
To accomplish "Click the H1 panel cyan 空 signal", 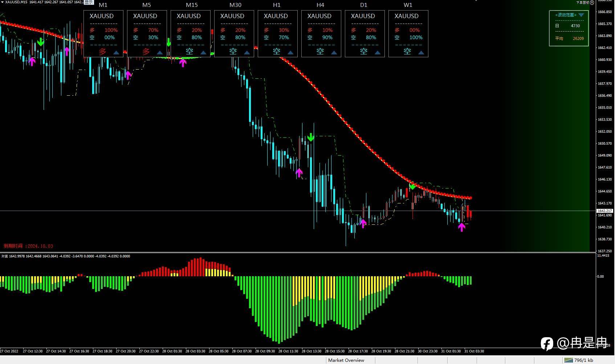I will [277, 51].
